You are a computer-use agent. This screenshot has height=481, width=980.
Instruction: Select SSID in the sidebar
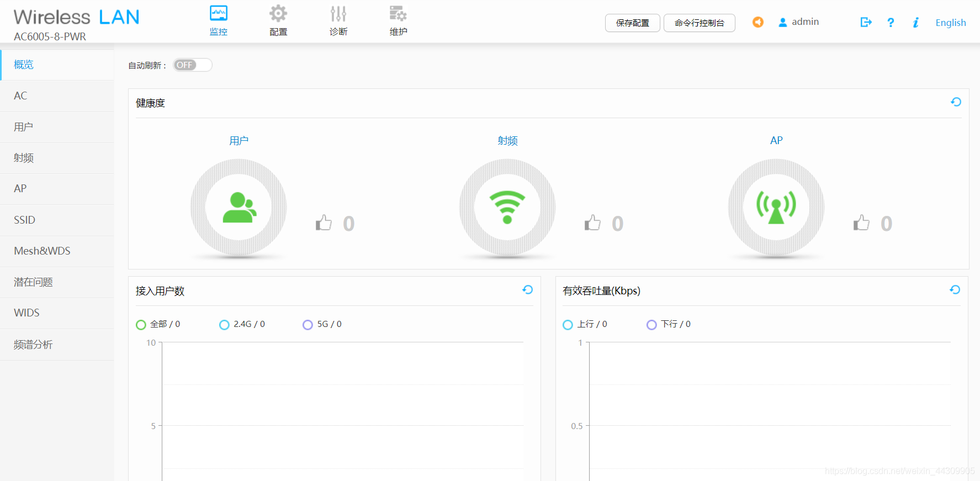point(57,220)
